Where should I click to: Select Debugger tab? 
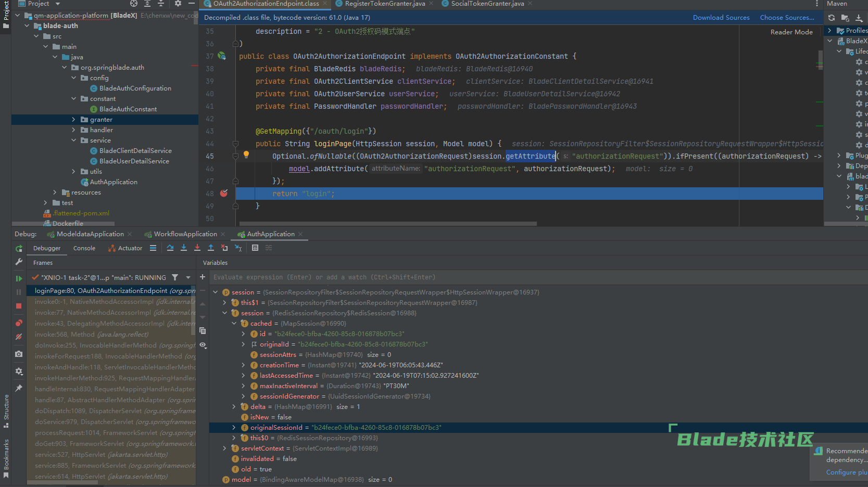coord(47,248)
